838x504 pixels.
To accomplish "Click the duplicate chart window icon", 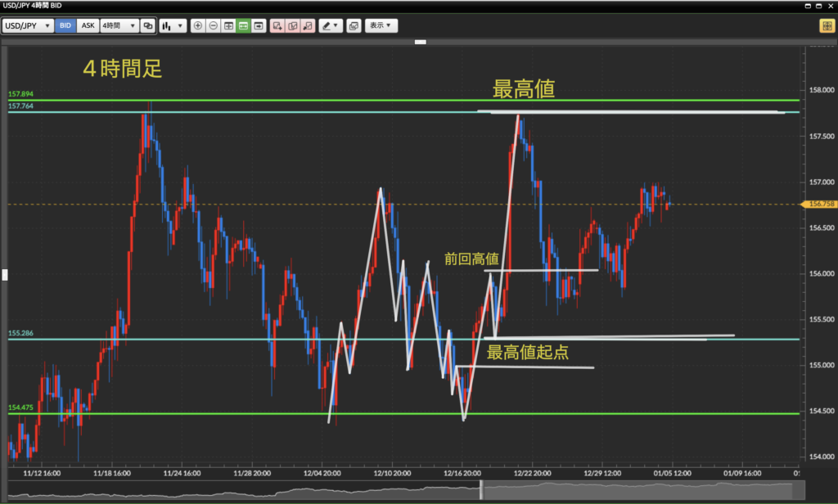I will click(x=148, y=25).
